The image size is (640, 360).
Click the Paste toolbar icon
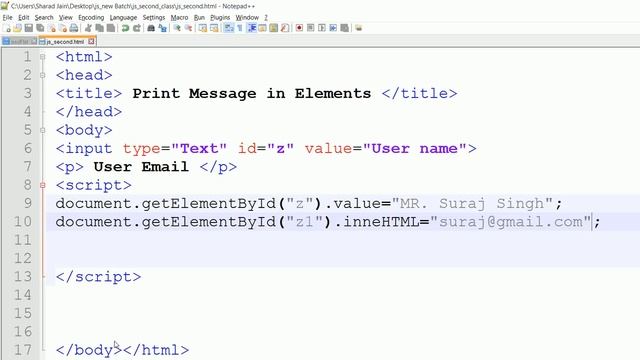pyautogui.click(x=111, y=28)
